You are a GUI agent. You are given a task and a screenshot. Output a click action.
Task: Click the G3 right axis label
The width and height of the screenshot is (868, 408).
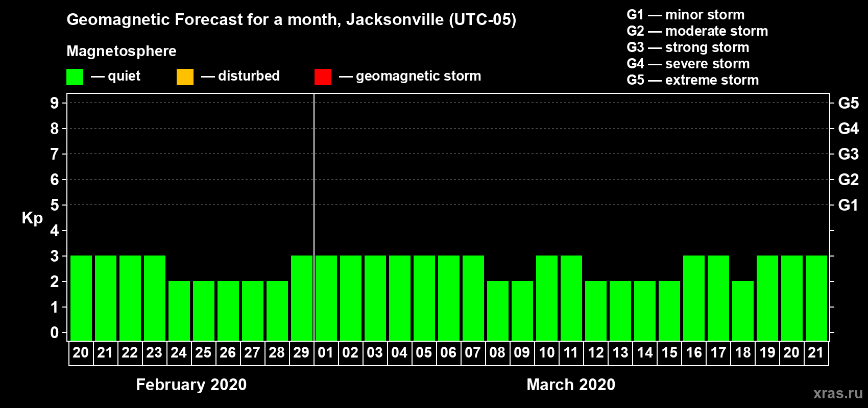pyautogui.click(x=849, y=154)
